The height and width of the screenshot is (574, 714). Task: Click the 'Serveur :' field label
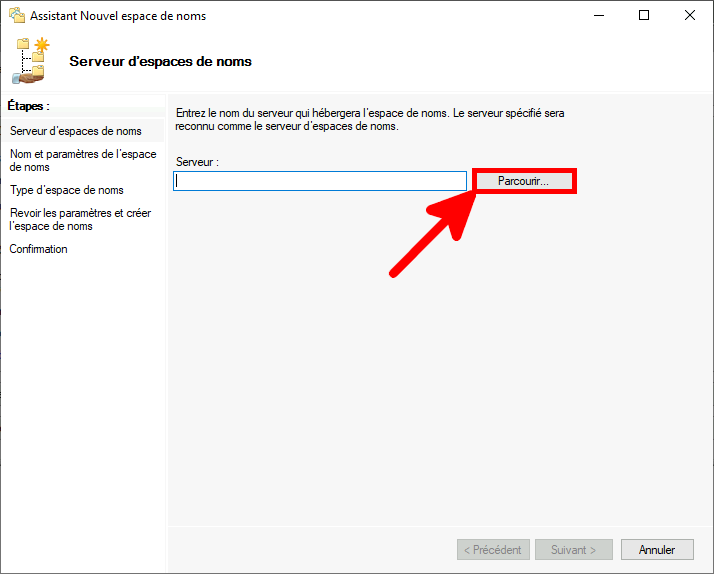tap(197, 162)
